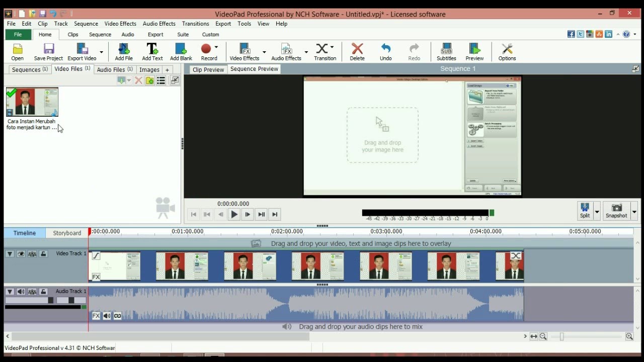This screenshot has height=362, width=644.
Task: Open Audio Effects from the toolbar
Action: (286, 52)
